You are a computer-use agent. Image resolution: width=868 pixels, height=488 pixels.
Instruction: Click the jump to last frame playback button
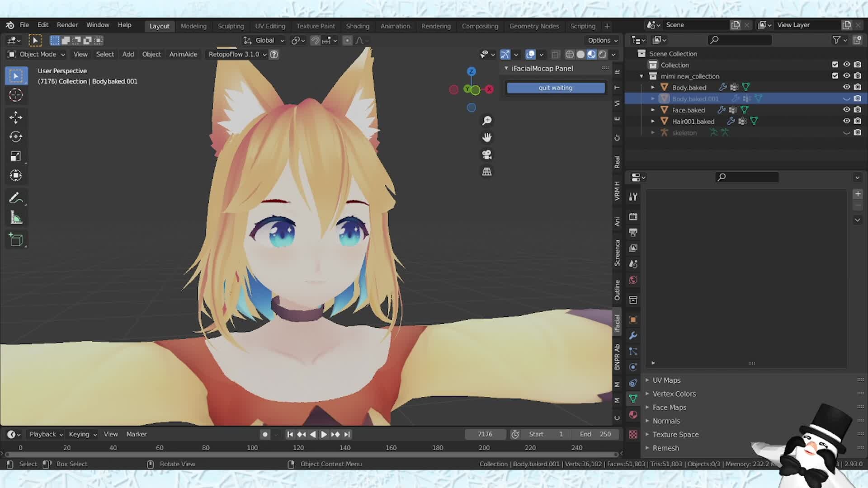point(347,434)
